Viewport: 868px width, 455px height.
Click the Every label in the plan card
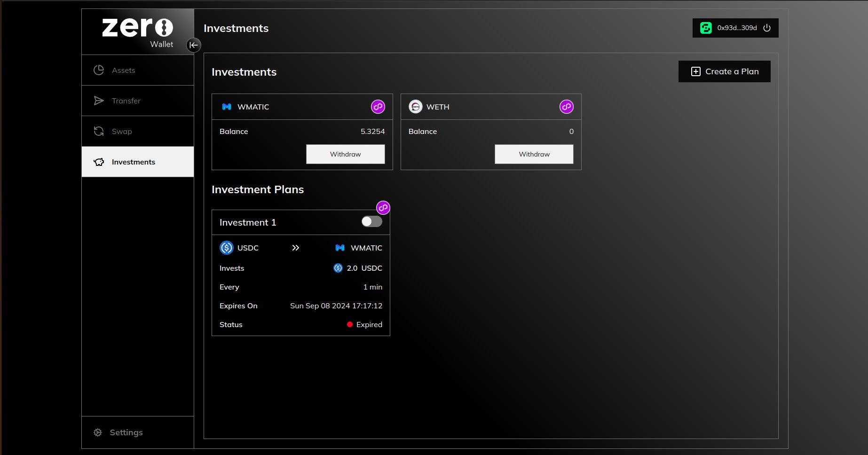click(229, 287)
